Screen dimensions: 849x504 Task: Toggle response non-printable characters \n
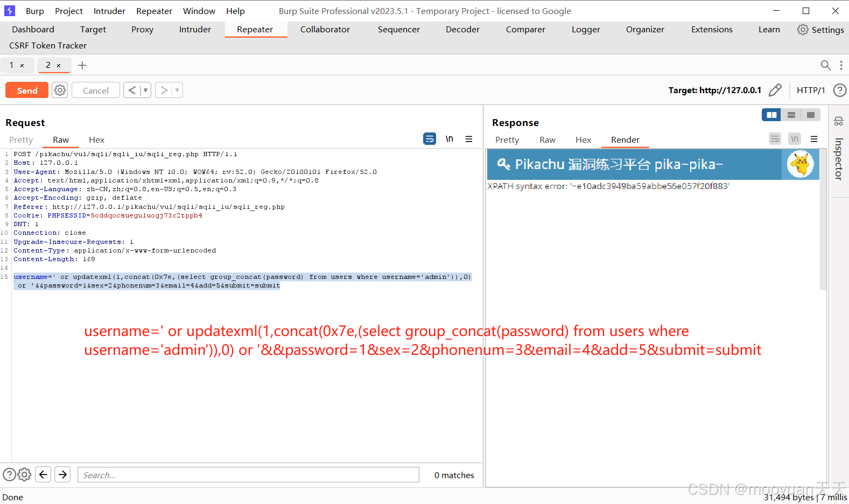click(x=795, y=139)
